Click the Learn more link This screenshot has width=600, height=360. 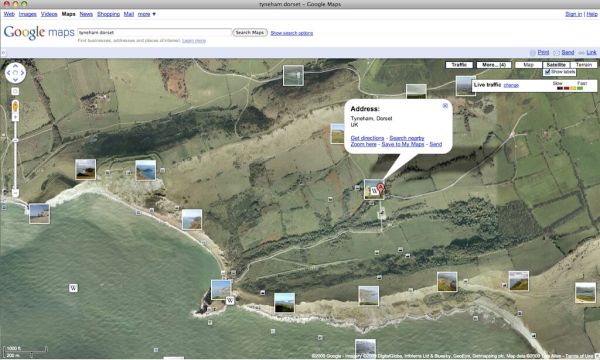pos(194,41)
